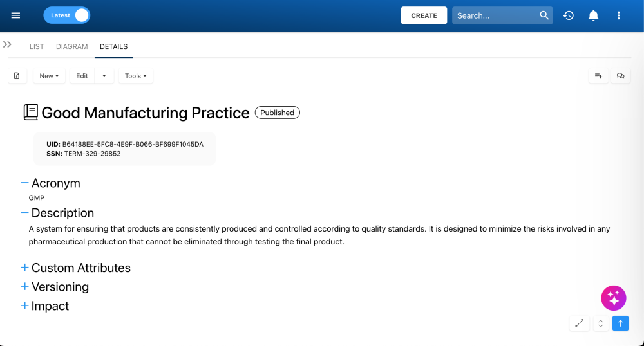Click the document export icon

[17, 76]
